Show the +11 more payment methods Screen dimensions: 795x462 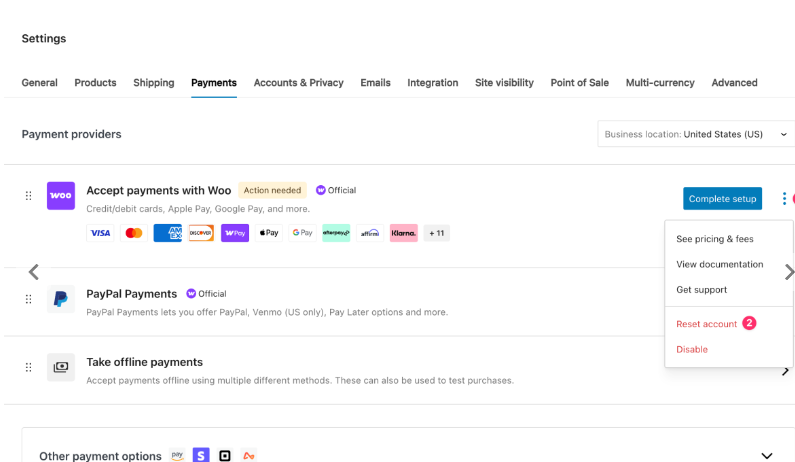click(x=437, y=233)
